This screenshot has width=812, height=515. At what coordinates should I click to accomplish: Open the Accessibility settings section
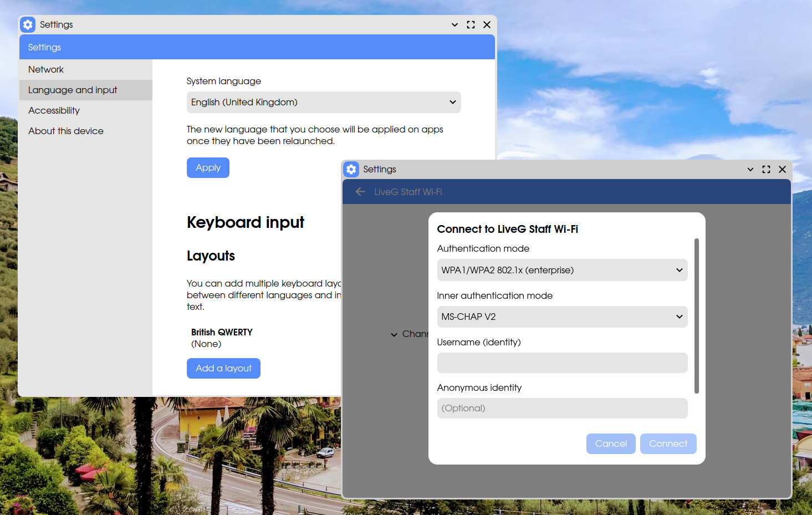click(x=54, y=110)
